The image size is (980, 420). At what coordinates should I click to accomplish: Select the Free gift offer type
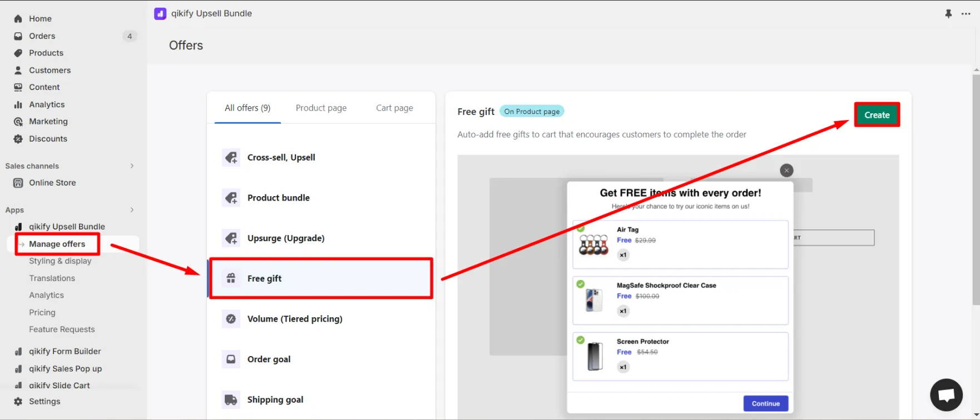(x=321, y=278)
